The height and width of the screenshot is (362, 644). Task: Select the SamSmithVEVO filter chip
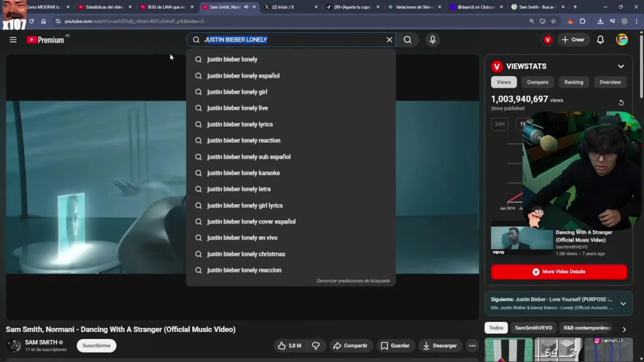[x=533, y=328]
